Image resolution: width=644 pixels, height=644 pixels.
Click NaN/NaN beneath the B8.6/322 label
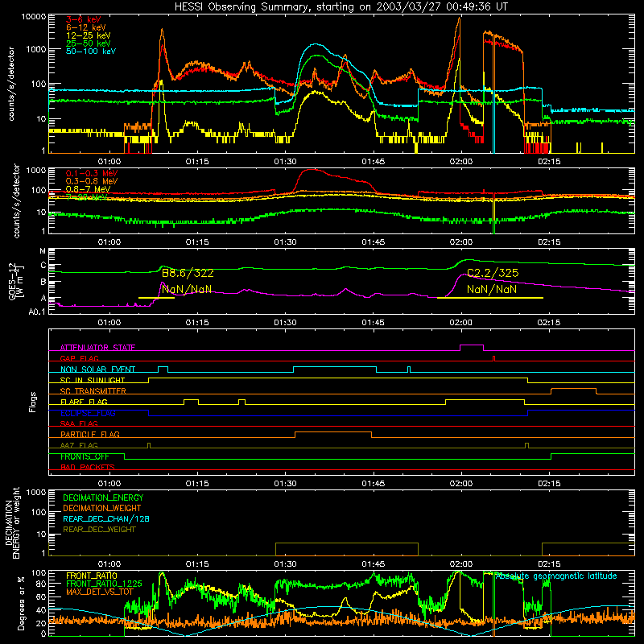(187, 290)
